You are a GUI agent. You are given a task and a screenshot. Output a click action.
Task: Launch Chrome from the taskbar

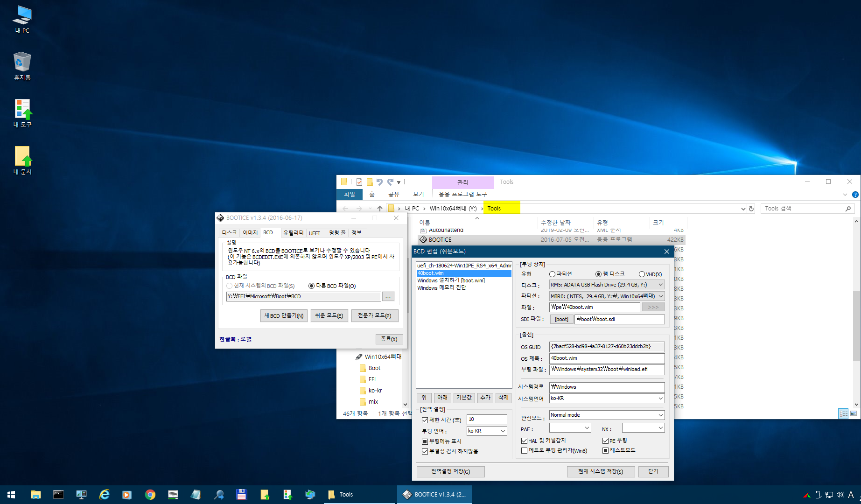pos(150,495)
